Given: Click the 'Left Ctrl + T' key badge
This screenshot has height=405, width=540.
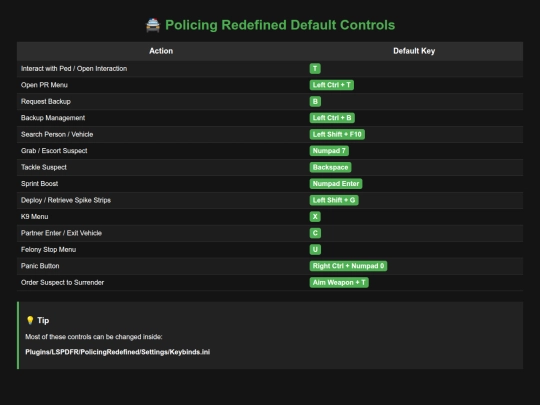Looking at the screenshot, I should pos(332,85).
